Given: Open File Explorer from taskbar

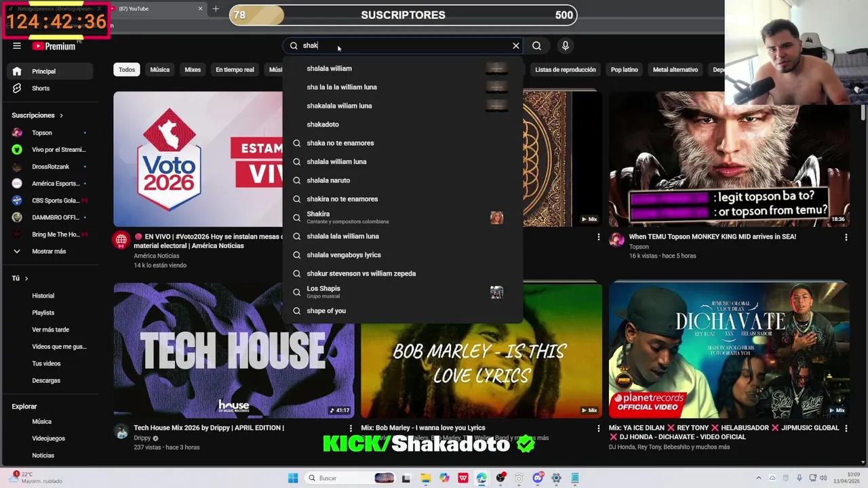Looking at the screenshot, I should point(425,478).
